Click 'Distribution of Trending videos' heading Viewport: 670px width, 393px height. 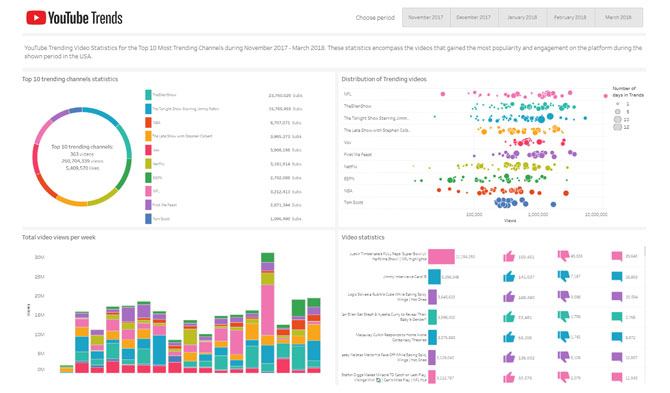[x=384, y=79]
